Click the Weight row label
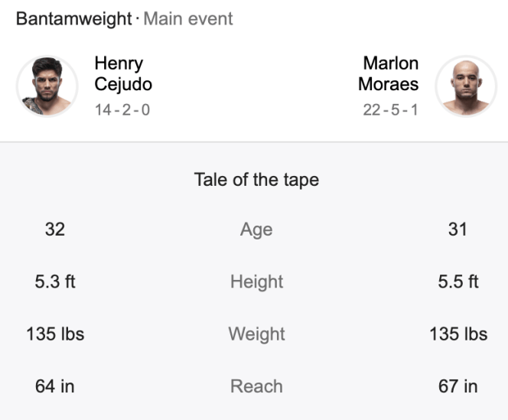 (256, 334)
